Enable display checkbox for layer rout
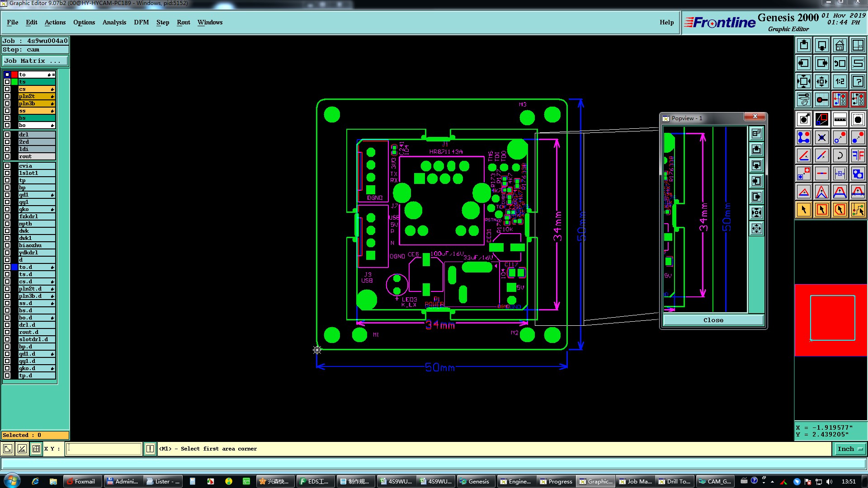 [x=7, y=156]
